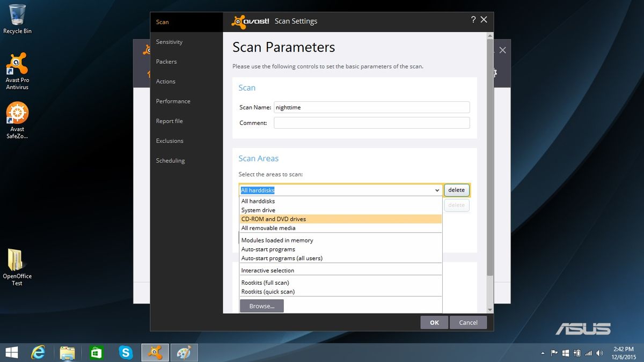Open the Recycle Bin desktop icon

pos(17,19)
